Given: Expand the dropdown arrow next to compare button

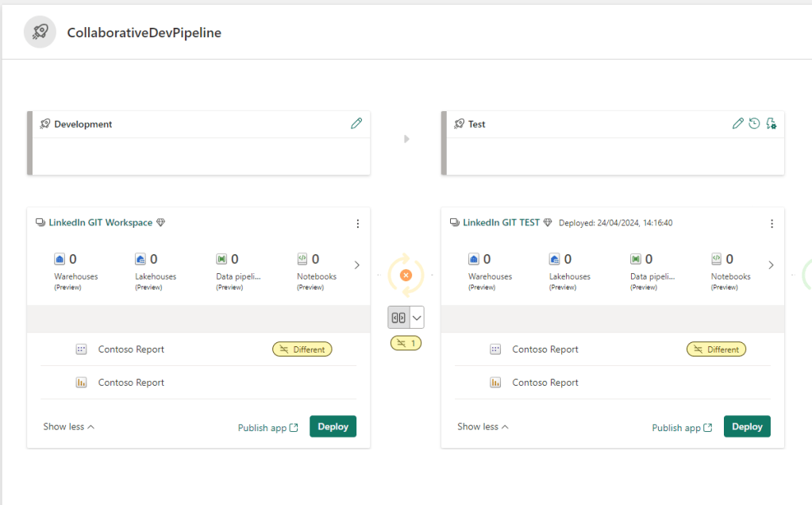Looking at the screenshot, I should click(x=417, y=318).
